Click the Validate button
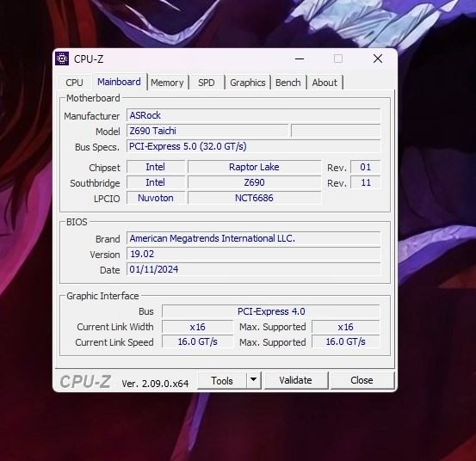Image resolution: width=476 pixels, height=461 pixels. [x=296, y=380]
